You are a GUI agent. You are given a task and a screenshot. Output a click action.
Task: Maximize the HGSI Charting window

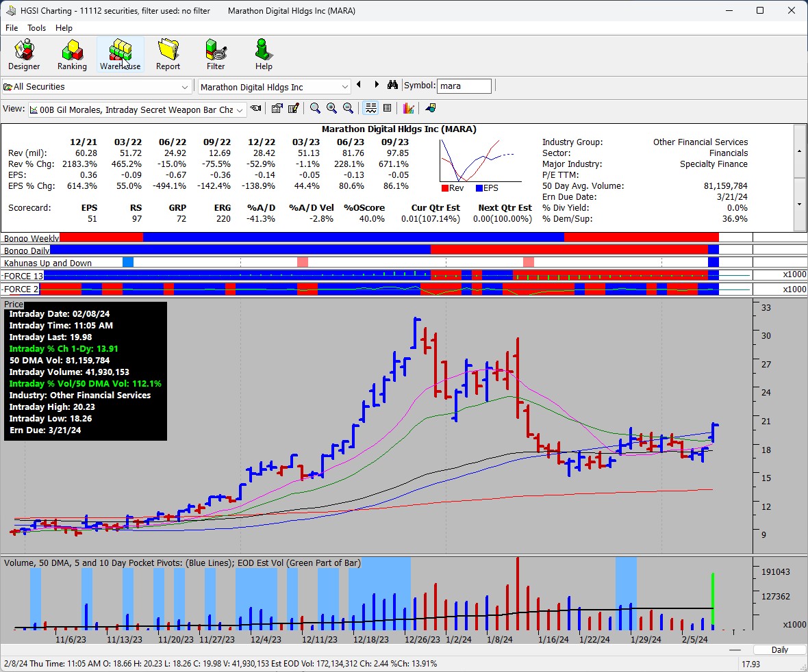coord(759,10)
